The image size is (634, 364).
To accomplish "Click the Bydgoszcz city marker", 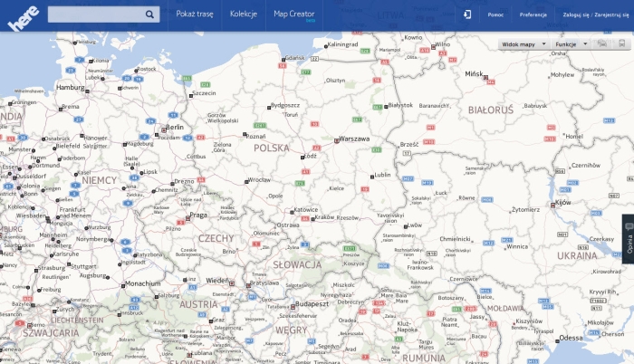I will click(269, 108).
